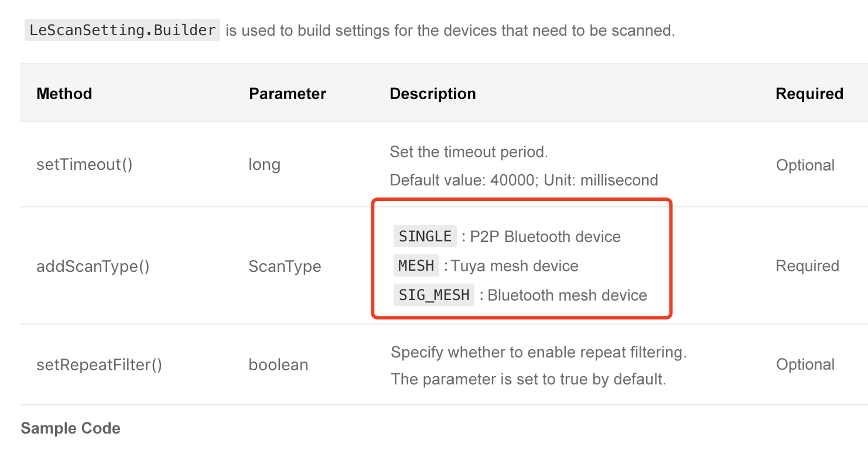Click the 'Default value: 40000' text

coord(463,180)
